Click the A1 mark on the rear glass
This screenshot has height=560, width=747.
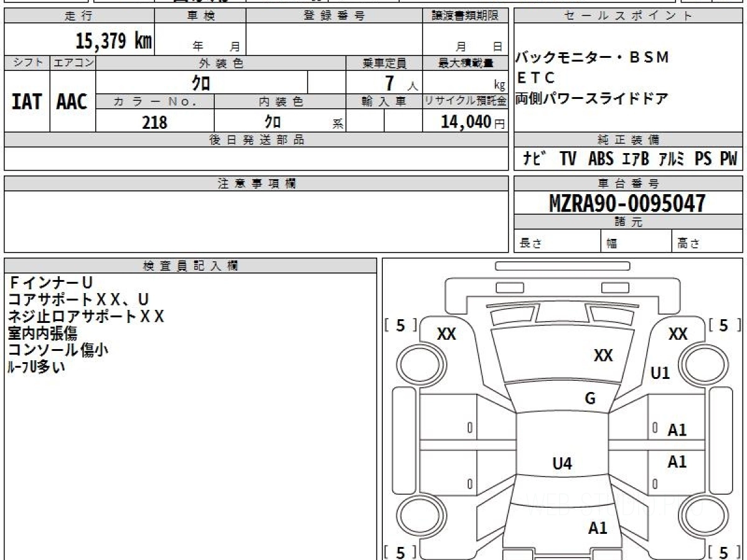coord(598,528)
